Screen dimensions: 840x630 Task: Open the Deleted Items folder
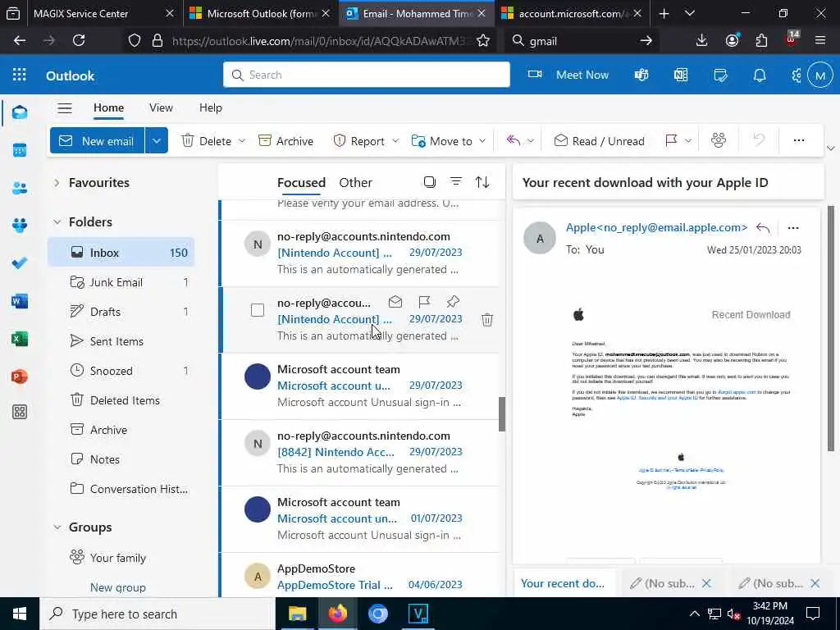(x=121, y=400)
